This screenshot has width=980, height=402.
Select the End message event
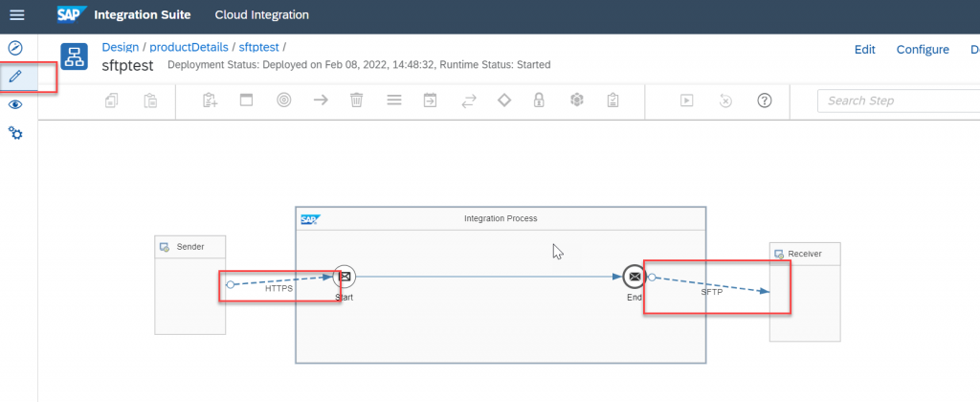[635, 277]
